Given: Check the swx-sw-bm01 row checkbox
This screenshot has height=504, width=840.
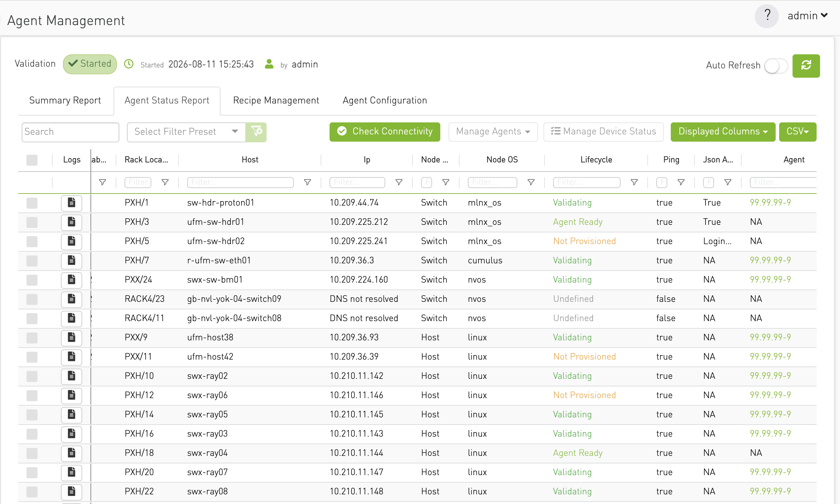Looking at the screenshot, I should pyautogui.click(x=32, y=280).
